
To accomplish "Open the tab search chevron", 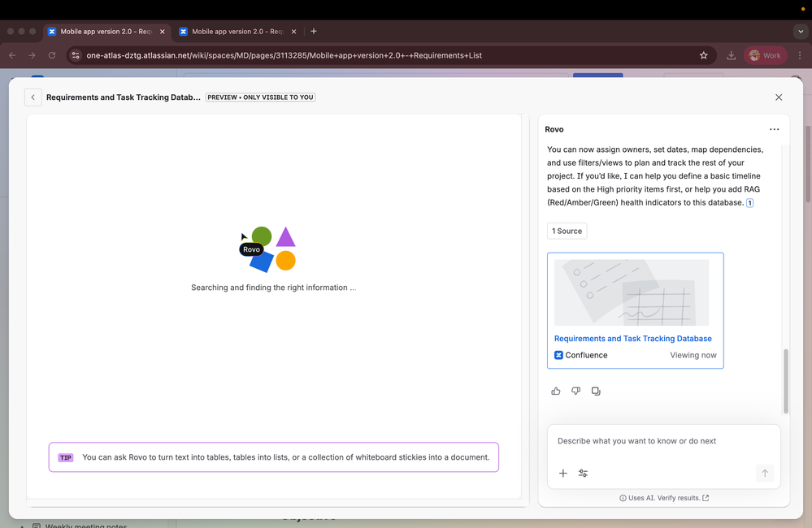I will coord(800,31).
